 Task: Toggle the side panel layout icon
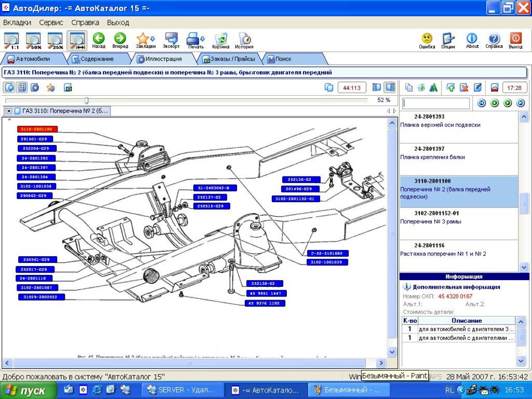390,87
